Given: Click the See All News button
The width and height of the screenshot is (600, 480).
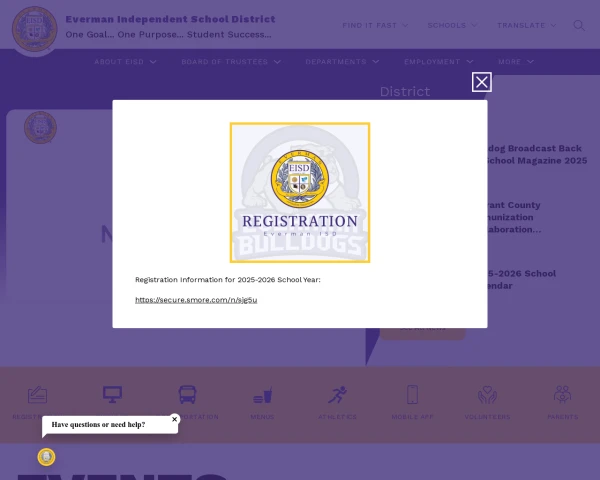Looking at the screenshot, I should click(x=422, y=333).
